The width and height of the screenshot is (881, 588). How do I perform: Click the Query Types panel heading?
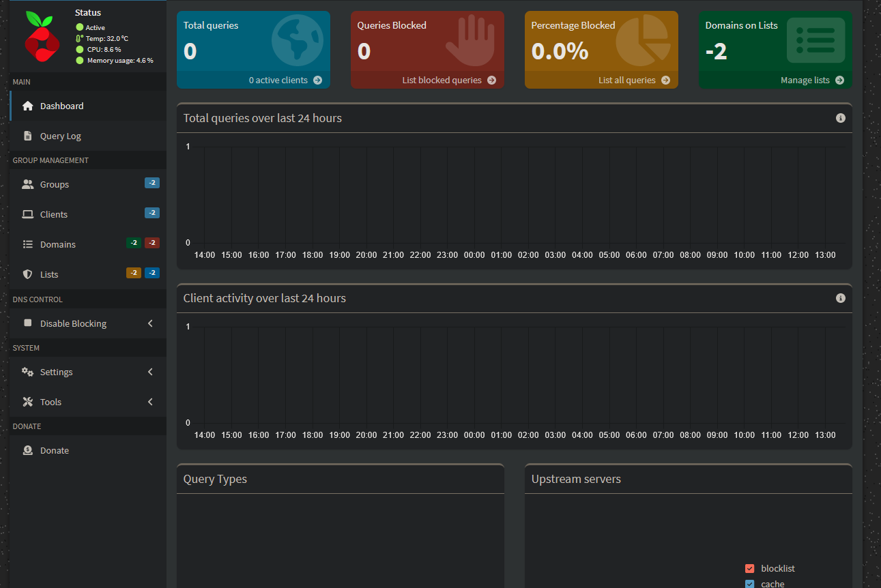[215, 479]
